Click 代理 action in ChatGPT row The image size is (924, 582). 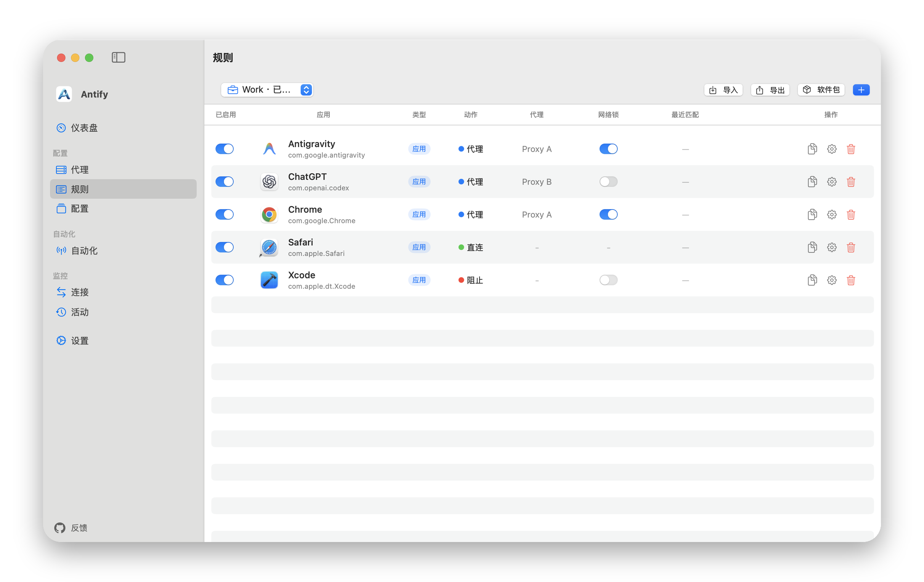[x=471, y=182]
